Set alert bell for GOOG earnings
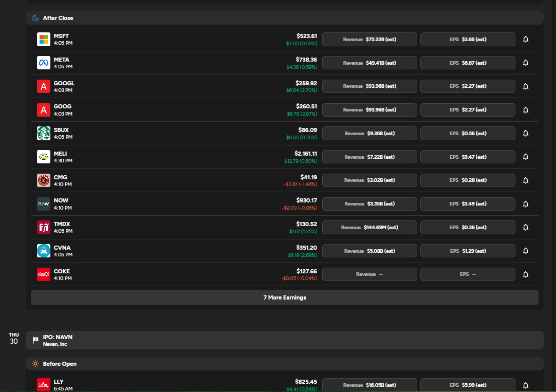This screenshot has height=392, width=556. [x=526, y=110]
